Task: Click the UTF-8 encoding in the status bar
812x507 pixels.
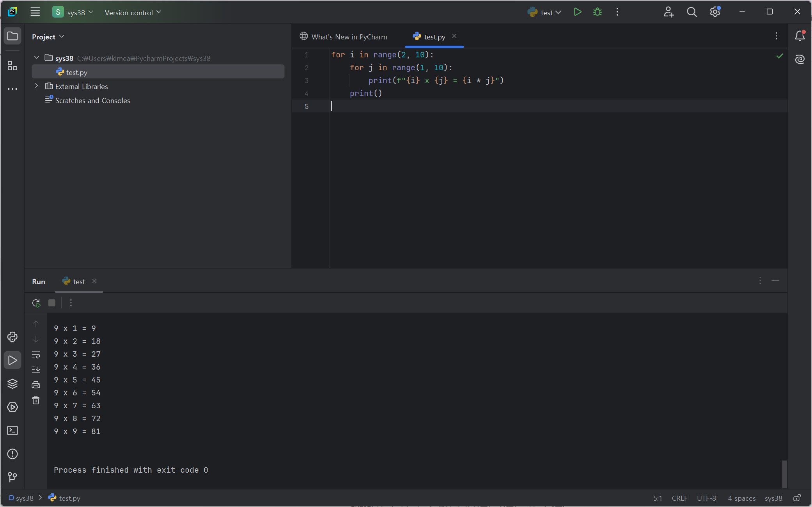Action: (706, 498)
